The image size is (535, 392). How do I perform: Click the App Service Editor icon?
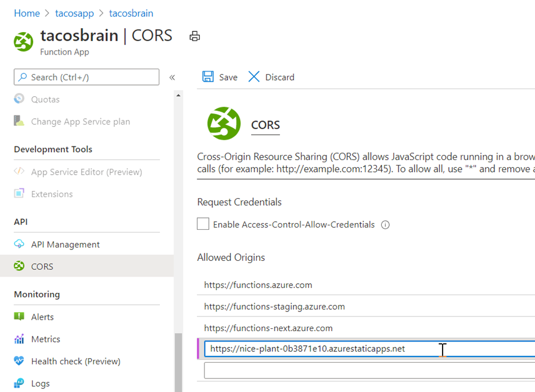[x=19, y=171]
